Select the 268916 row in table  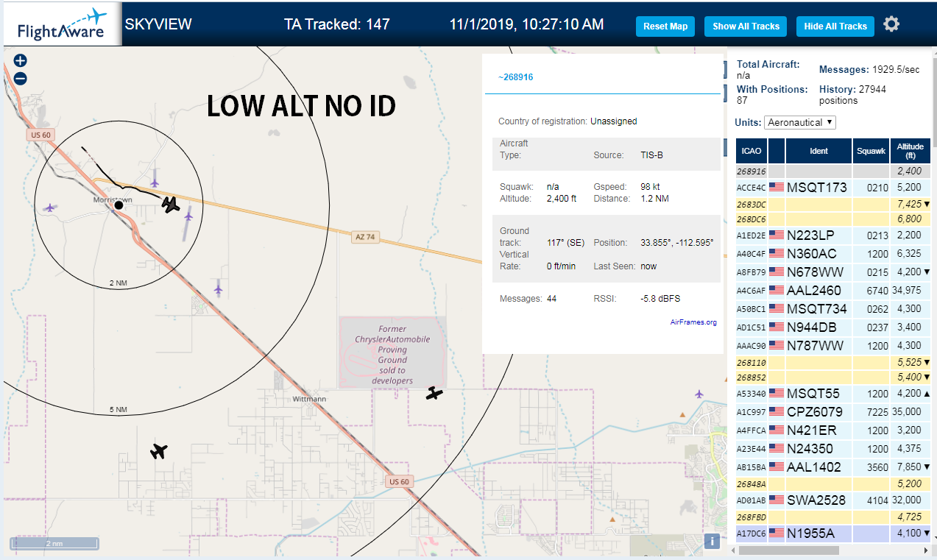834,171
